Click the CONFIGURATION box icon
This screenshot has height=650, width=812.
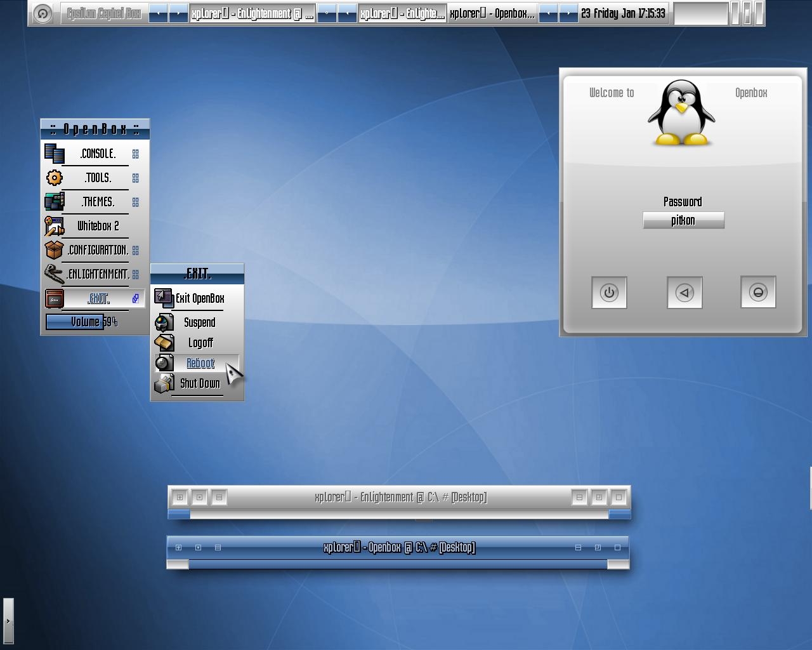[x=55, y=250]
